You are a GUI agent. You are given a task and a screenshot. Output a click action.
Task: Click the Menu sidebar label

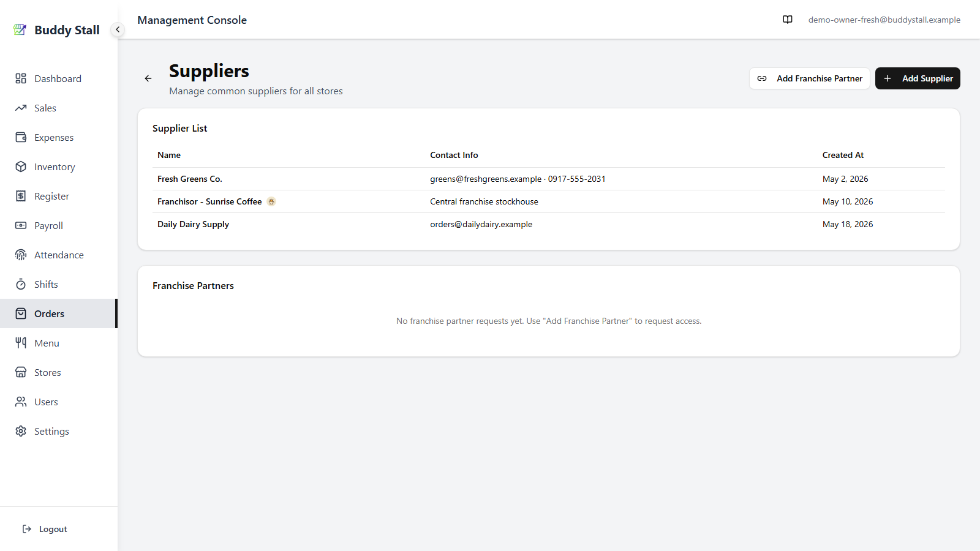(x=47, y=343)
